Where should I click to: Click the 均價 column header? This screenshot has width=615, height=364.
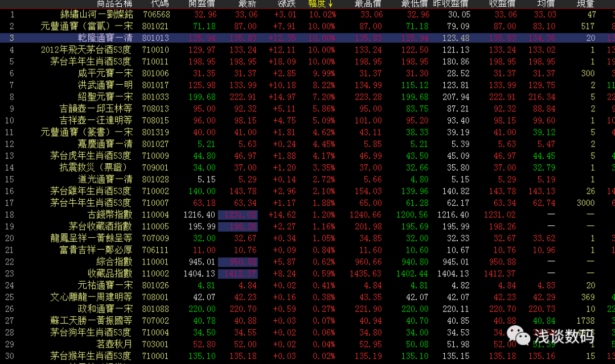coord(546,3)
